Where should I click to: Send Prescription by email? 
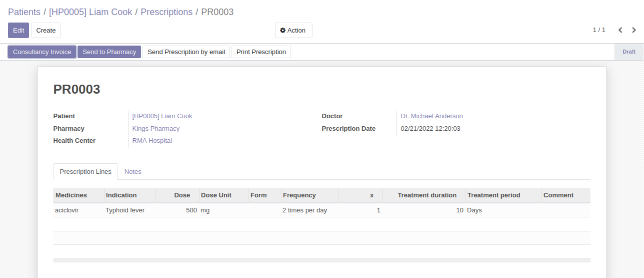tap(186, 52)
